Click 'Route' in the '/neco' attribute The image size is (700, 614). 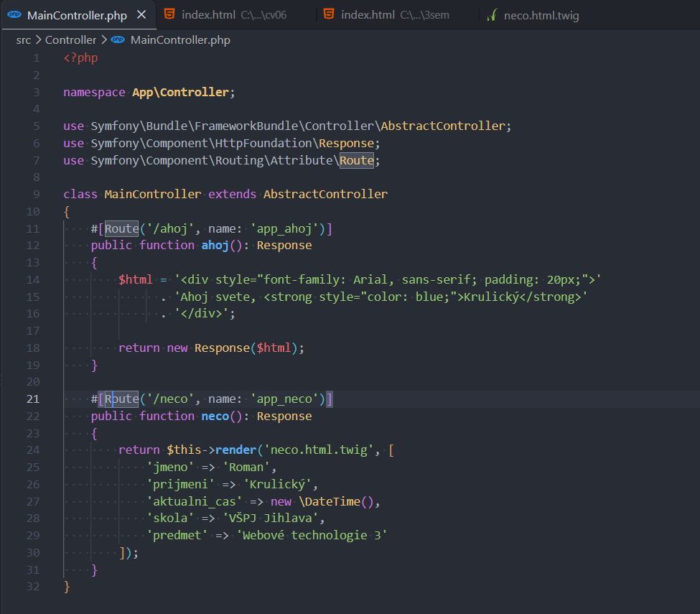121,399
